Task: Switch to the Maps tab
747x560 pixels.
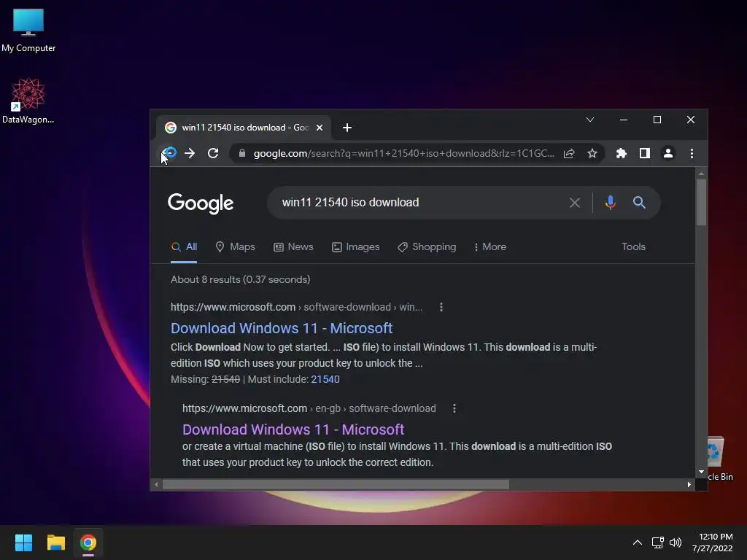Action: click(x=236, y=246)
